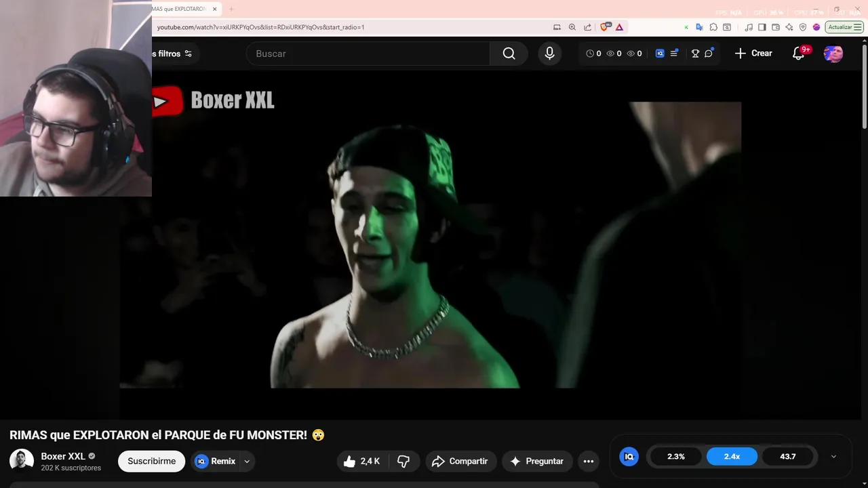Click the vidIQ trophy icon
The image size is (868, 488).
click(x=695, y=54)
